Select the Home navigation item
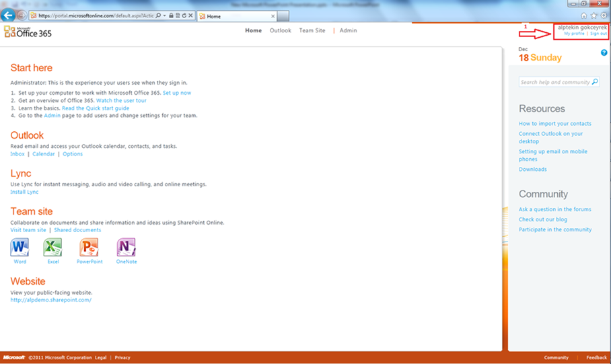This screenshot has width=611, height=364. point(253,30)
